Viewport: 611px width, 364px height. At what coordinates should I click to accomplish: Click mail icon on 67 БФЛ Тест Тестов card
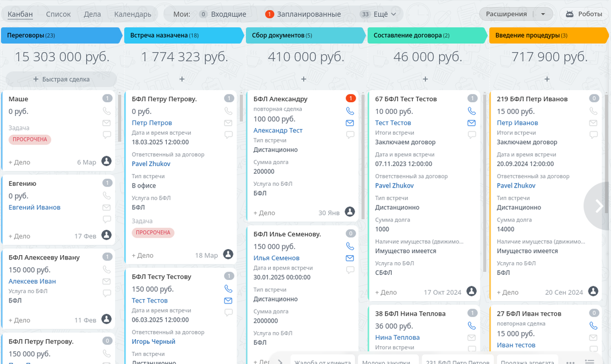coord(471,123)
